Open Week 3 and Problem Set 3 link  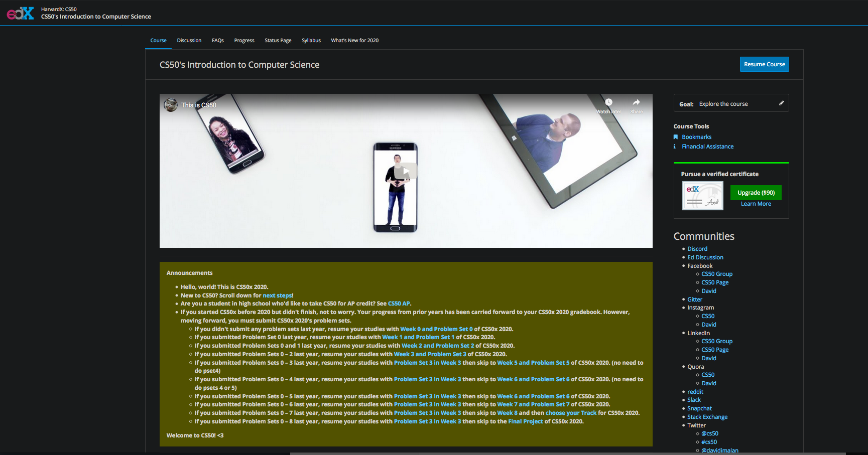click(430, 354)
